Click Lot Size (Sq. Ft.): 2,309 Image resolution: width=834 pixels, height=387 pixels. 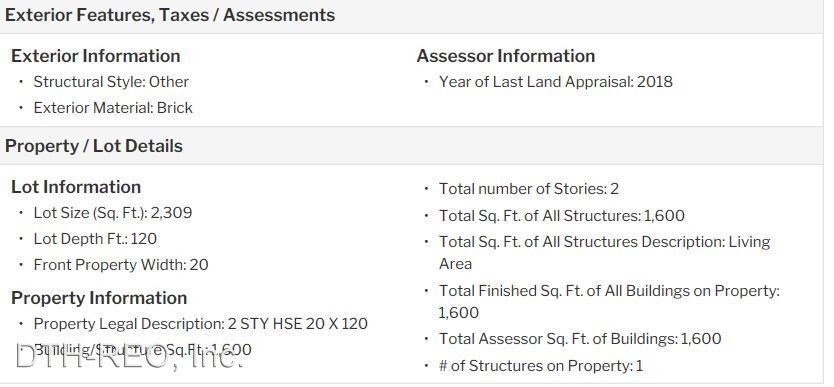click(x=113, y=213)
